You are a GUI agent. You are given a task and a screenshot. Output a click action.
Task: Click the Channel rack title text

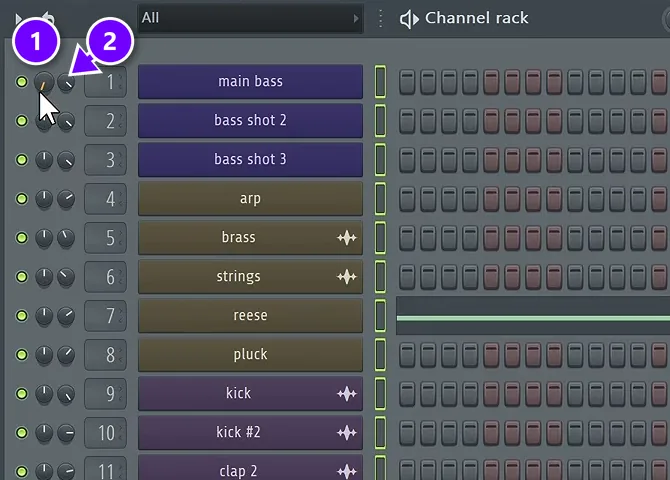coord(476,18)
